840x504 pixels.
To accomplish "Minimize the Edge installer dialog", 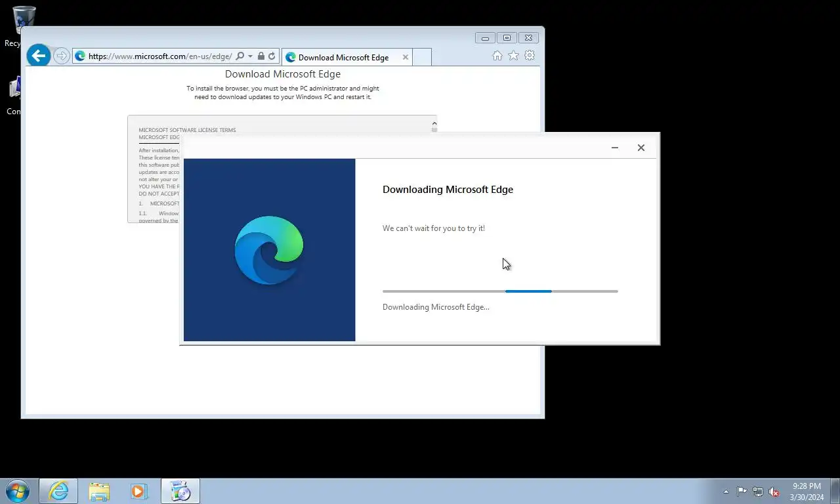I will coord(615,148).
